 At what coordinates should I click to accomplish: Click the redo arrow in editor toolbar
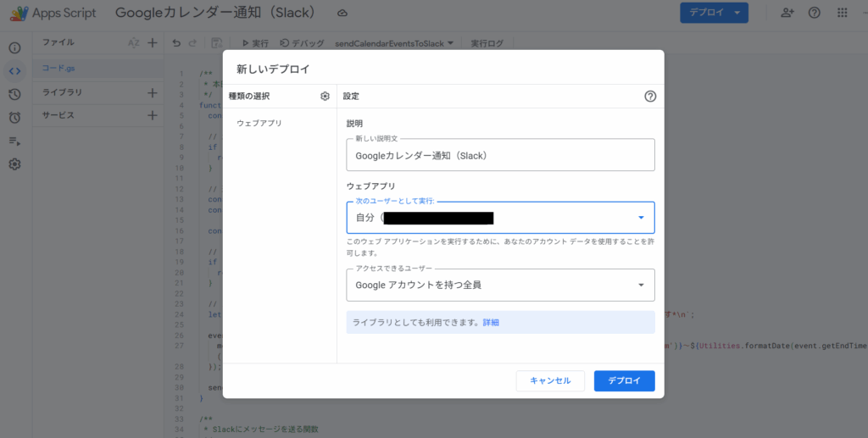pos(192,43)
